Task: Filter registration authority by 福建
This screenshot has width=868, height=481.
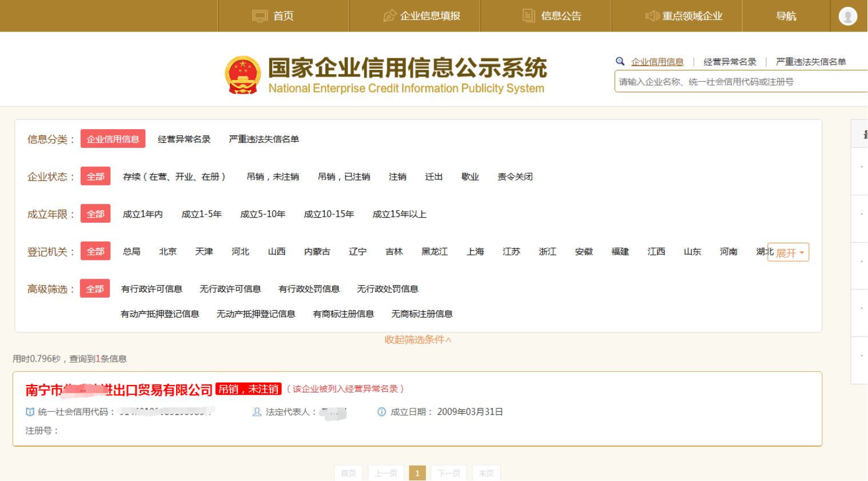Action: (620, 251)
